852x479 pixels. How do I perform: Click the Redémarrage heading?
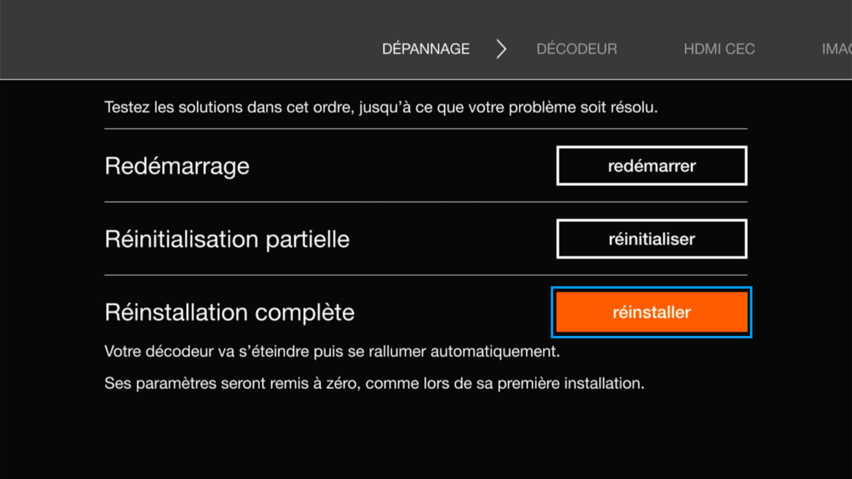point(177,166)
